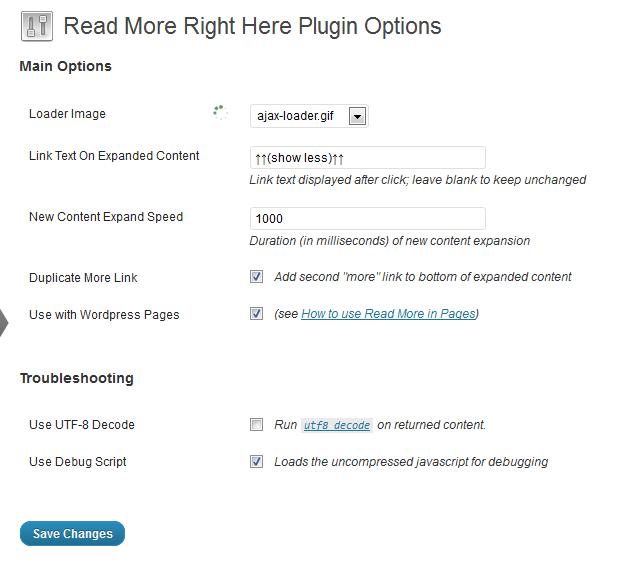Click the Duplicate More Link label
Image resolution: width=625 pixels, height=579 pixels.
coord(83,278)
